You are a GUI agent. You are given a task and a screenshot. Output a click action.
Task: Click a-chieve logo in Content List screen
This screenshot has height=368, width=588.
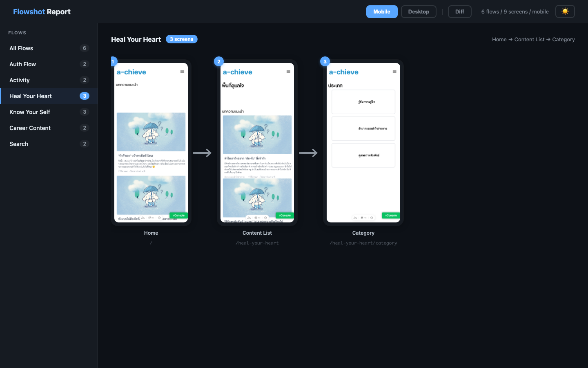pos(238,72)
